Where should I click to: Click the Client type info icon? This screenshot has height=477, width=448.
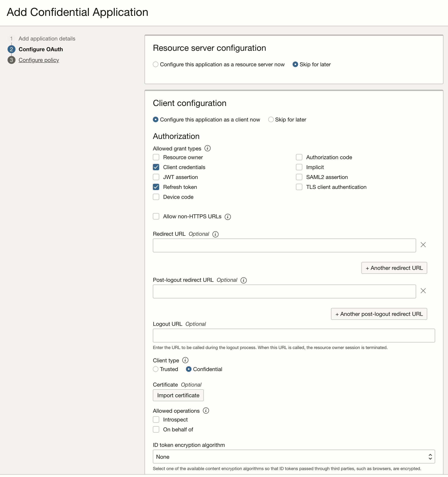pyautogui.click(x=185, y=360)
